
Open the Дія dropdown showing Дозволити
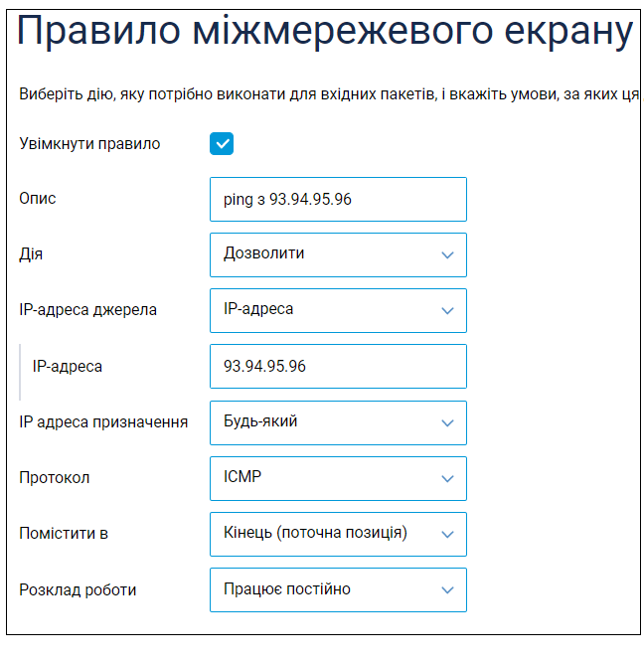pyautogui.click(x=338, y=255)
